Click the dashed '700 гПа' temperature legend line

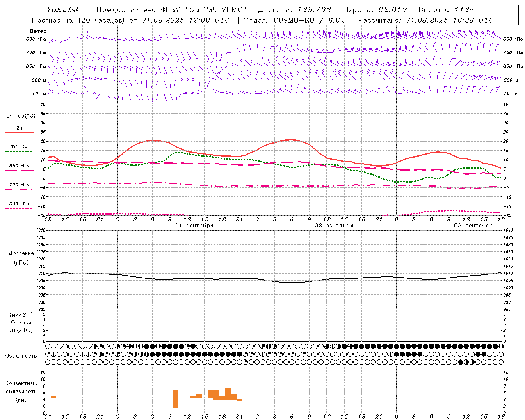(x=19, y=189)
